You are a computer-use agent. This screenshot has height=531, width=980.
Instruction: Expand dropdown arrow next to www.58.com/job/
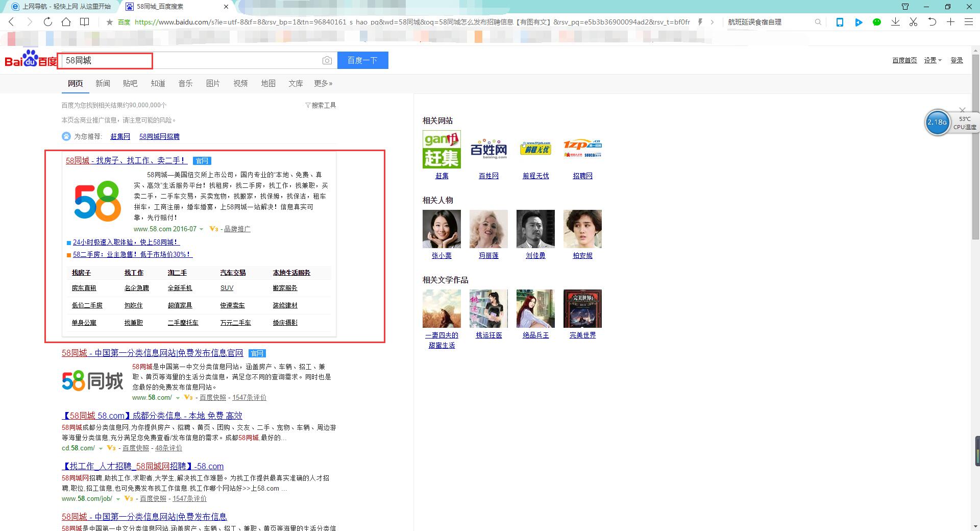coord(118,499)
